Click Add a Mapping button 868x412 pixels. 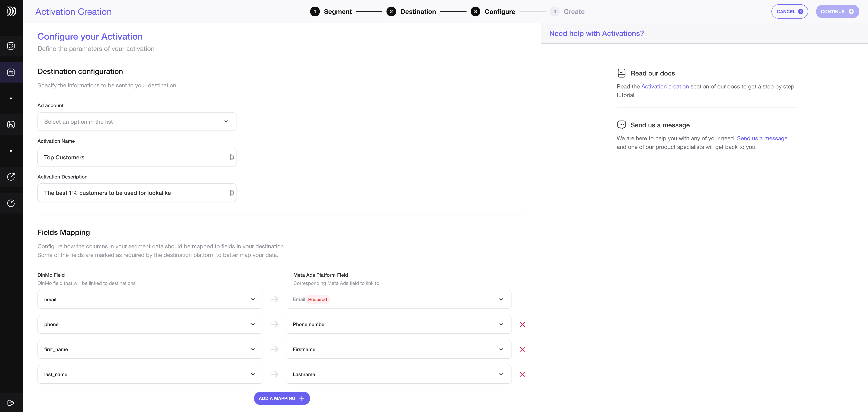[282, 398]
